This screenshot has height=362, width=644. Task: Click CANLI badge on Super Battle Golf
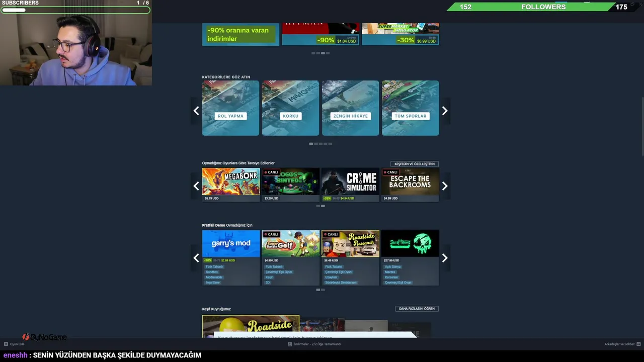[x=271, y=234]
